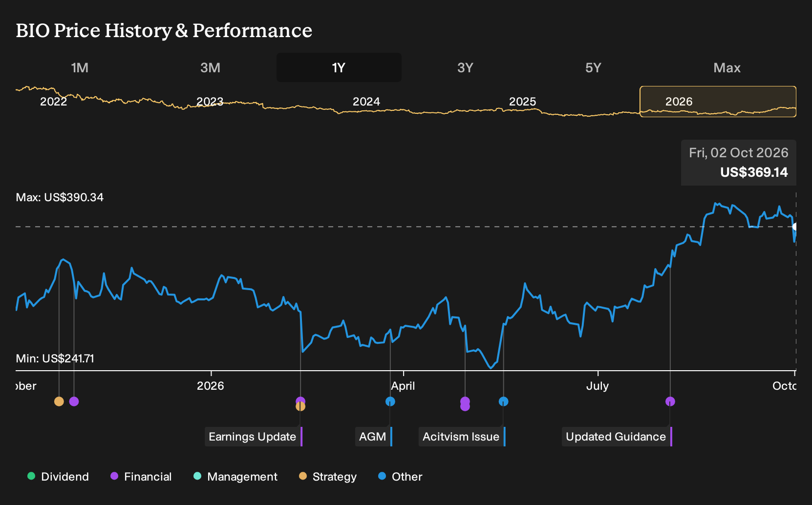This screenshot has height=505, width=812.
Task: Switch to the 3M range tab
Action: (x=210, y=67)
